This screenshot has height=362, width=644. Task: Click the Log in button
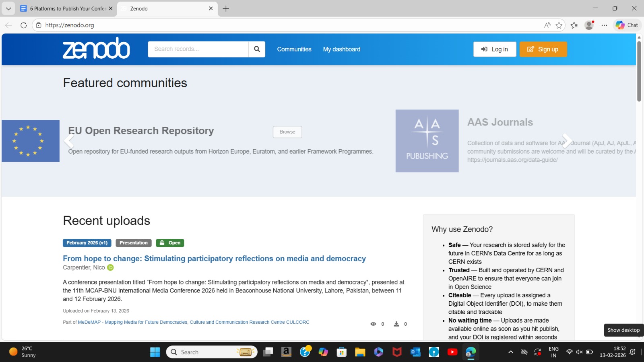495,49
